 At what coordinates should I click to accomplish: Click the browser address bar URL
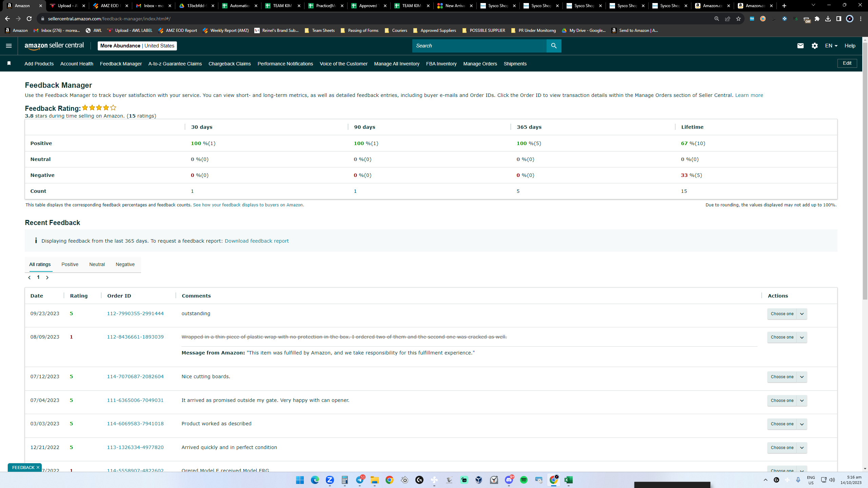click(109, 19)
